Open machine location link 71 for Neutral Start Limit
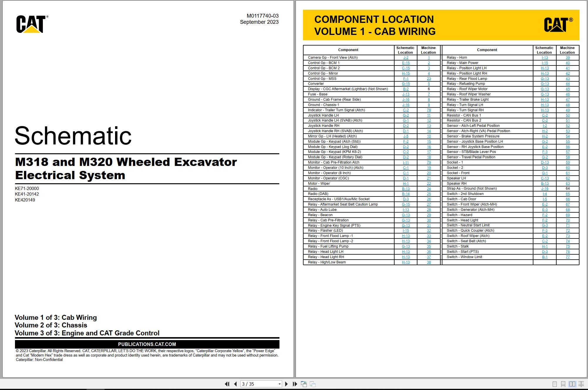Screen dimensions: 588x390 pyautogui.click(x=568, y=225)
